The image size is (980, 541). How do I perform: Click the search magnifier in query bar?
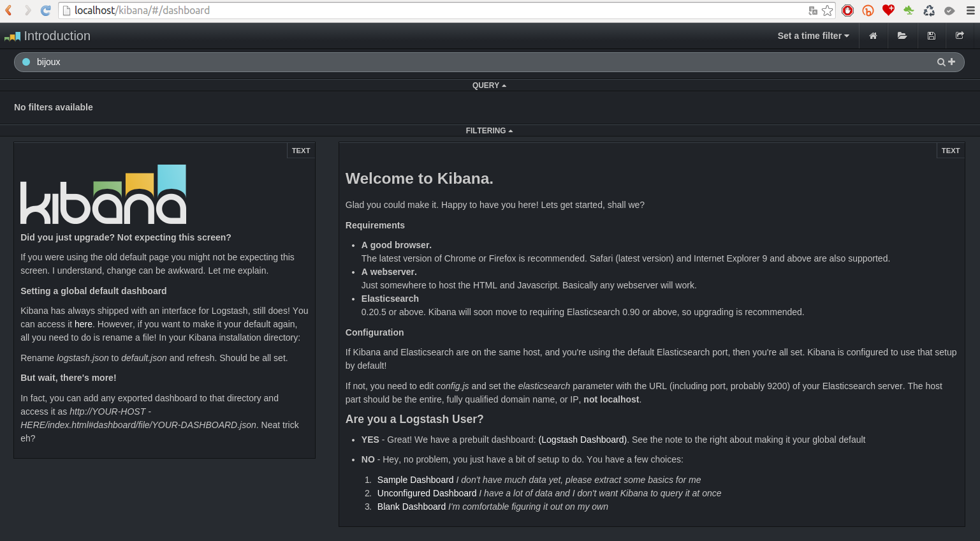click(941, 62)
